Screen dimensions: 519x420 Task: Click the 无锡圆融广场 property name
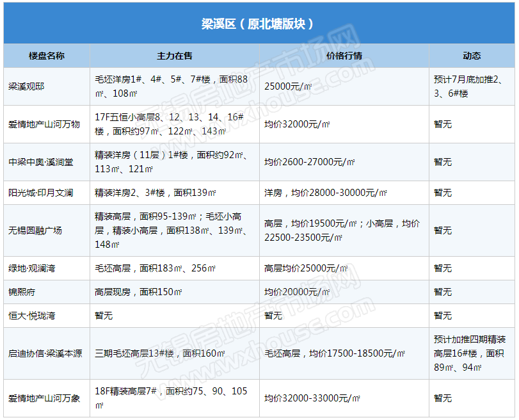[x=35, y=230]
